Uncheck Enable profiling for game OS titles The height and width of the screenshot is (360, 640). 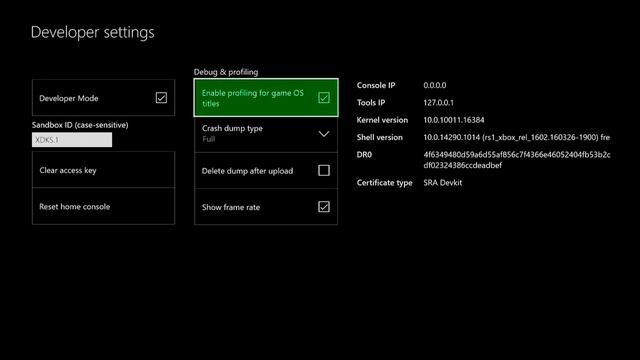[324, 98]
